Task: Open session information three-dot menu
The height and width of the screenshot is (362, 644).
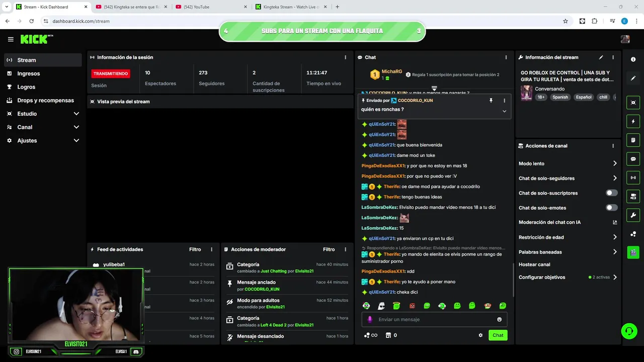Action: 345,57
